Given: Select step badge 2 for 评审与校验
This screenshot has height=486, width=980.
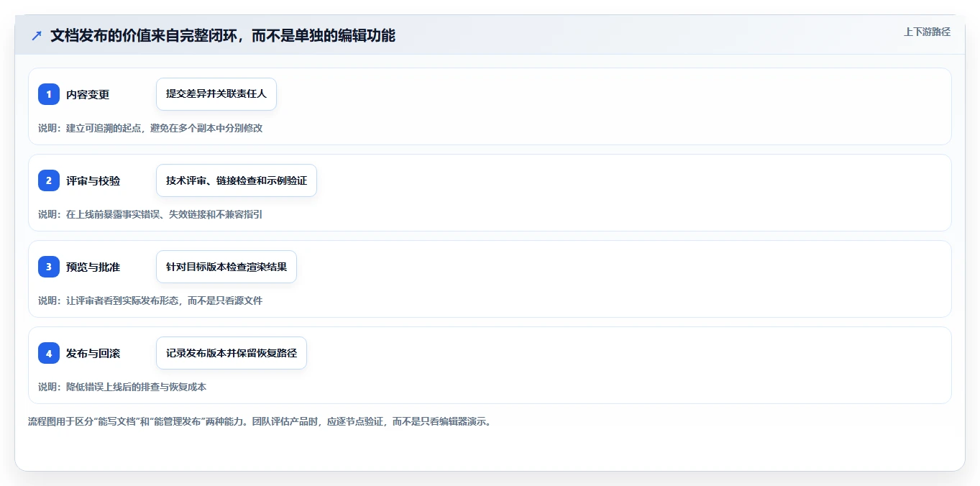Looking at the screenshot, I should (x=49, y=180).
